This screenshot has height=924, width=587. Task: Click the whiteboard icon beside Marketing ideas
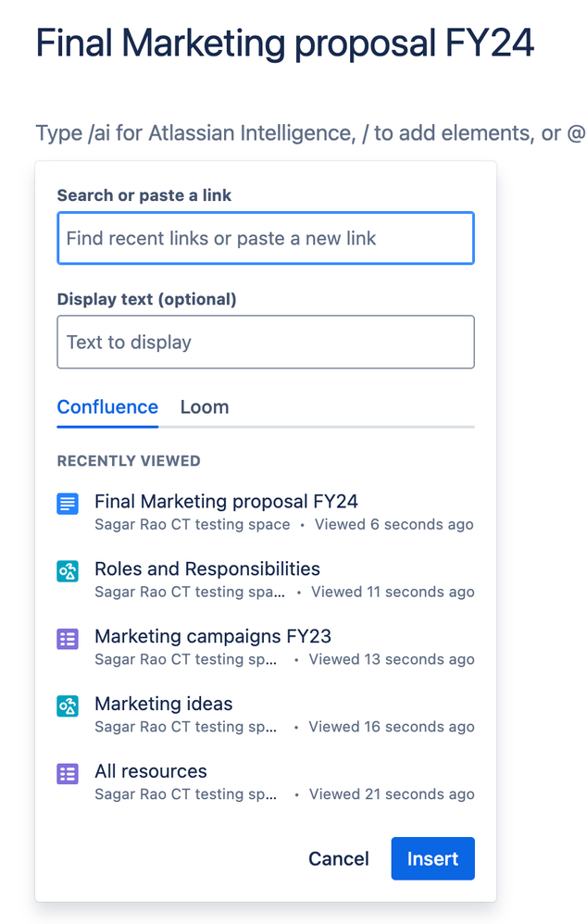coord(68,706)
